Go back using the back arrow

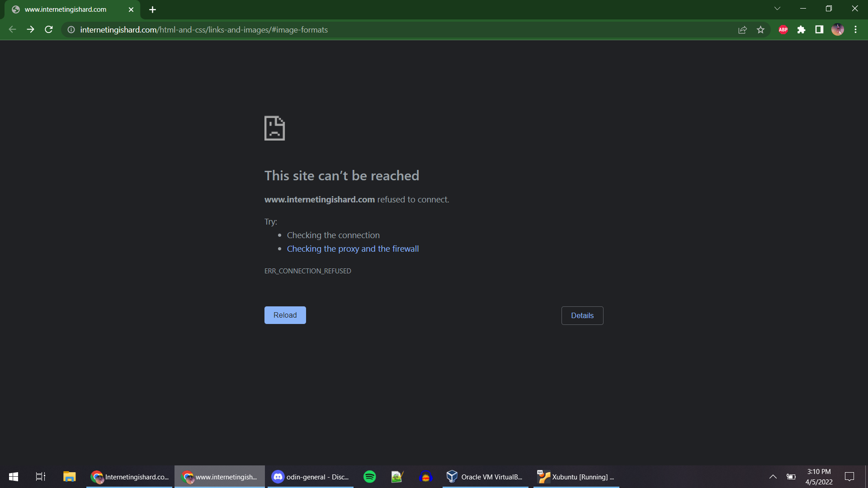[12, 29]
